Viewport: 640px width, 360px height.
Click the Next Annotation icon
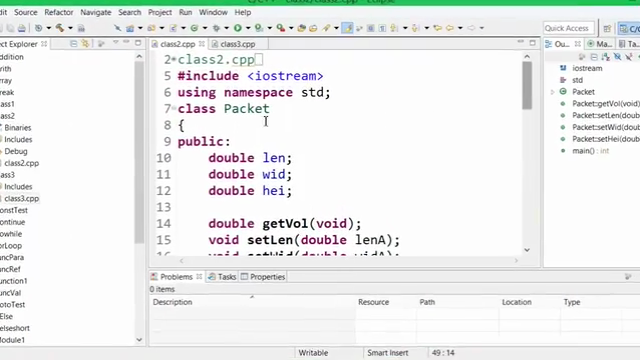[x=416, y=28]
